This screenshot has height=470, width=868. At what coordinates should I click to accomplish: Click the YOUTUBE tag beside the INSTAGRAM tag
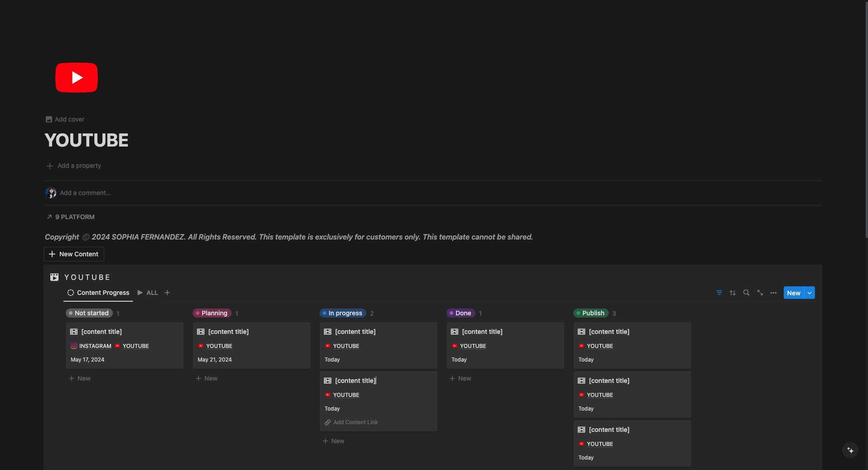[x=132, y=346]
